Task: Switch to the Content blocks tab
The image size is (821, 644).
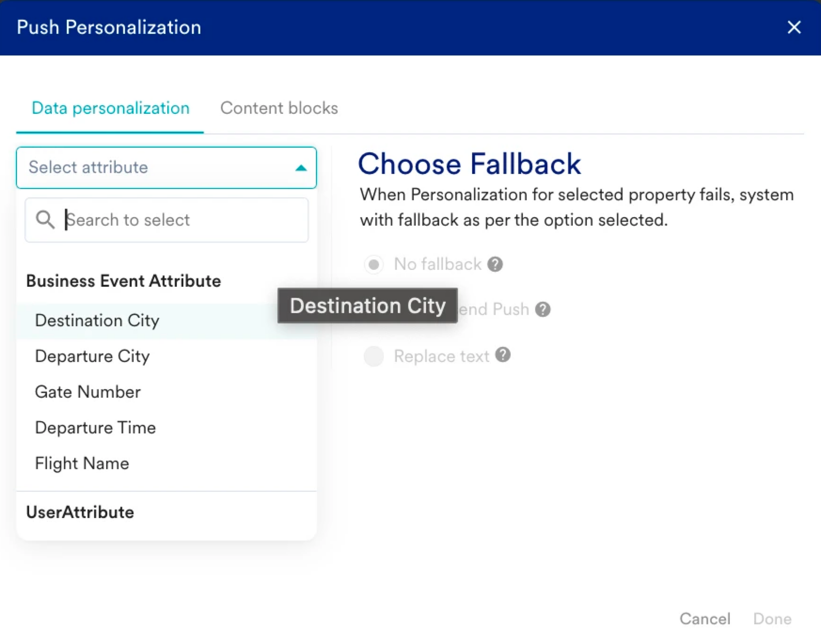Action: 279,108
